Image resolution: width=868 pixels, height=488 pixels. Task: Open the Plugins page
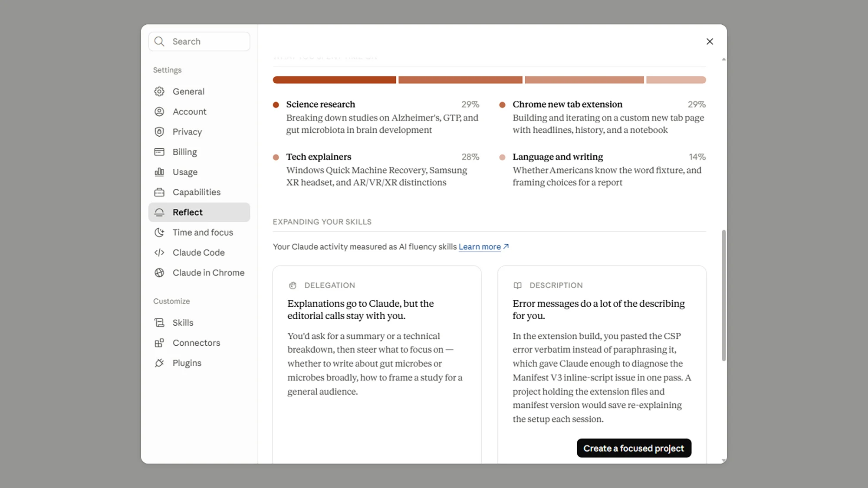click(199, 363)
